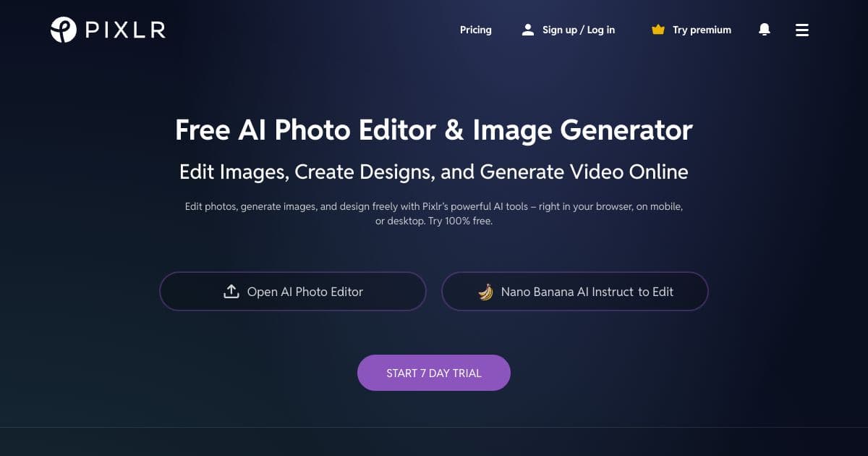Click the upload arrow icon
868x456 pixels.
click(x=231, y=292)
